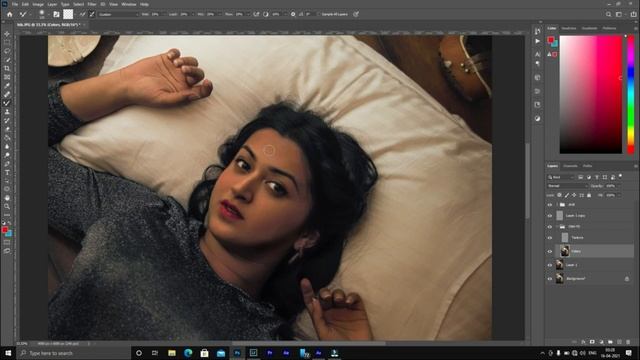
Task: Open the Search icon in options bar
Action: tap(609, 14)
